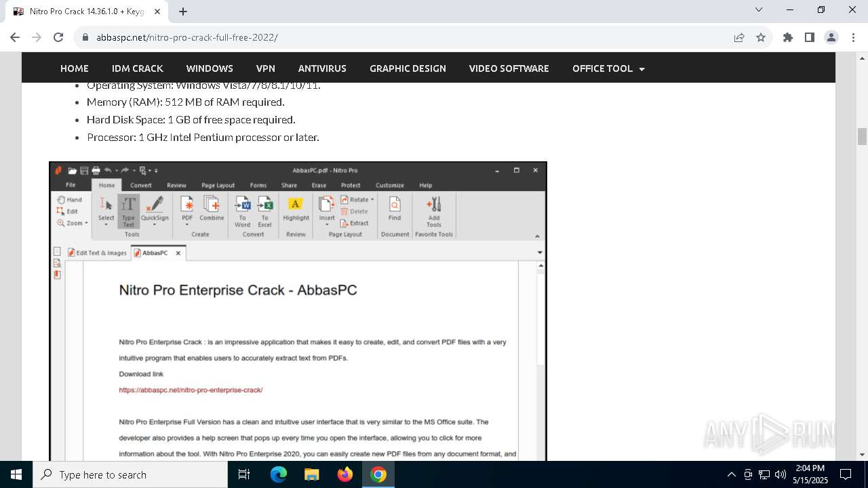The width and height of the screenshot is (868, 488).
Task: Click Highlight icon in Nitro screenshot
Action: (x=296, y=209)
